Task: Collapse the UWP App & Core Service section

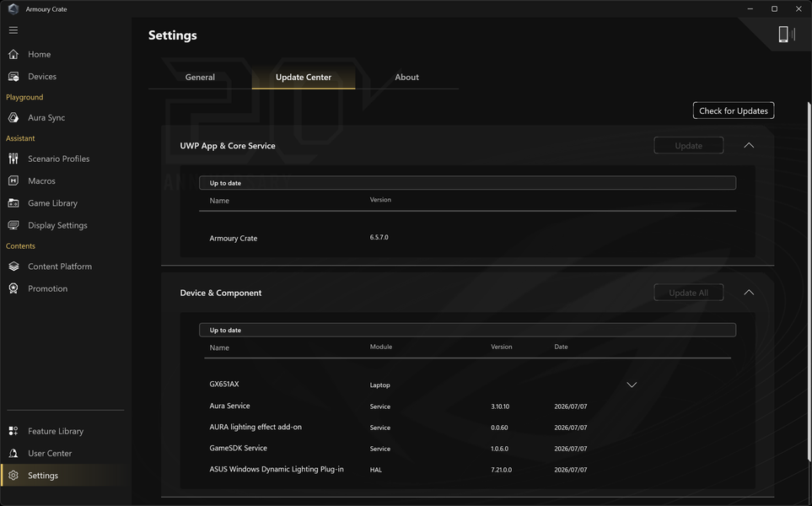Action: (x=749, y=146)
